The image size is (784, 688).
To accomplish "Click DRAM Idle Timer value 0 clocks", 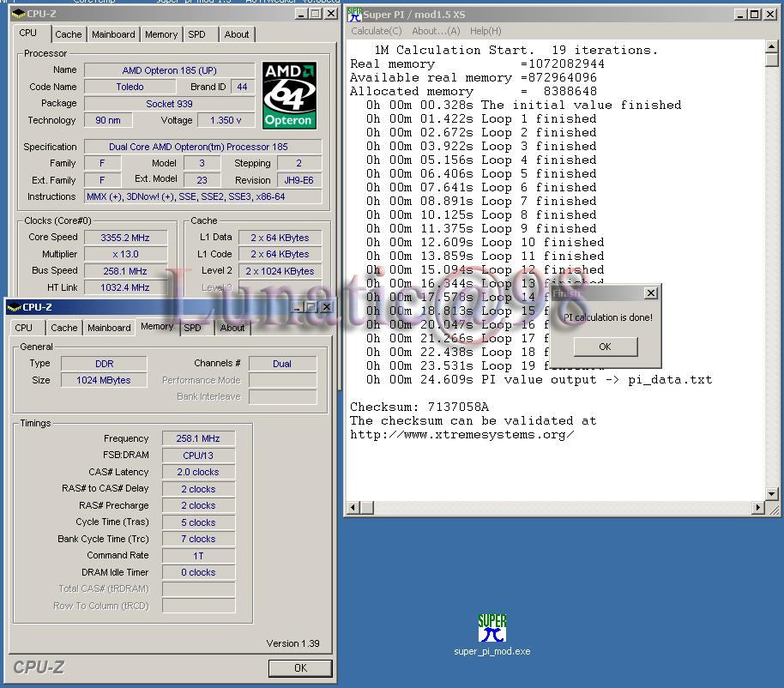I will click(198, 572).
